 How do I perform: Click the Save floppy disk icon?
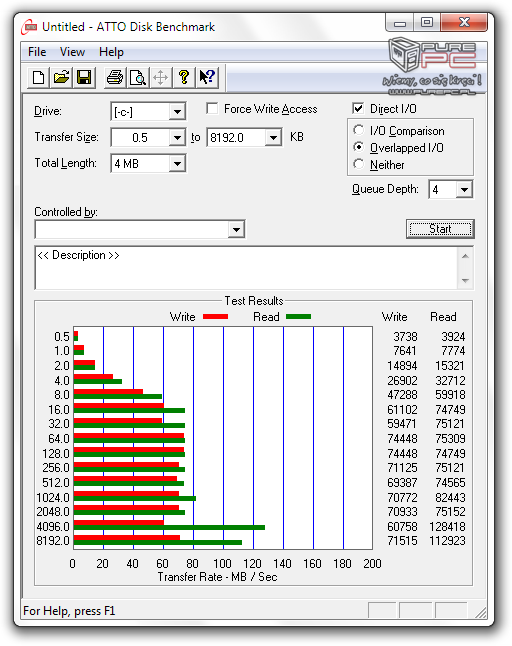(x=84, y=77)
